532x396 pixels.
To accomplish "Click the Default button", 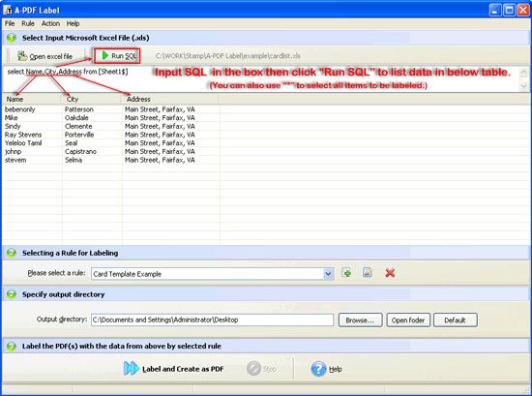I will (456, 320).
